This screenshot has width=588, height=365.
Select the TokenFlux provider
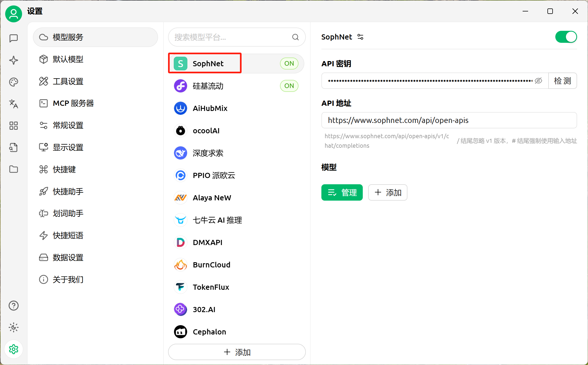pyautogui.click(x=236, y=287)
